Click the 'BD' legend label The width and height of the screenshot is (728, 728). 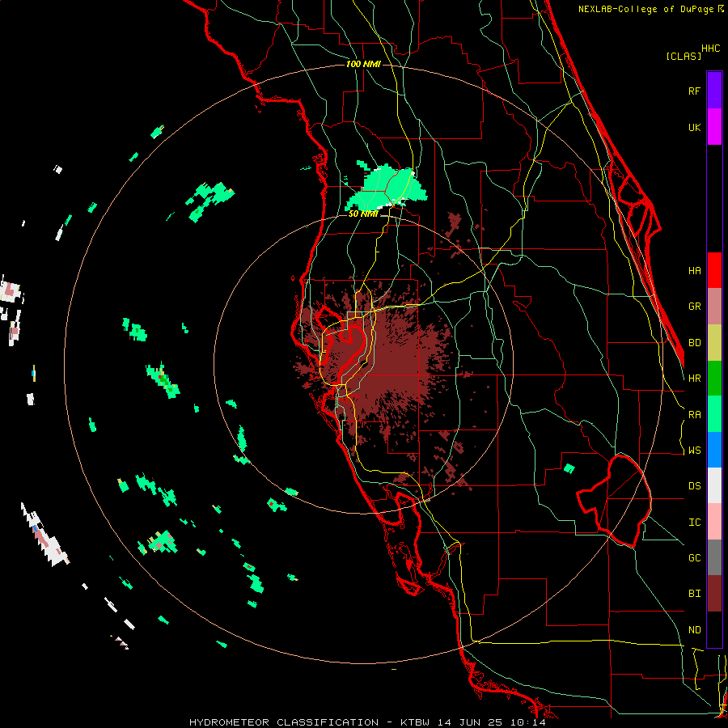click(x=694, y=343)
